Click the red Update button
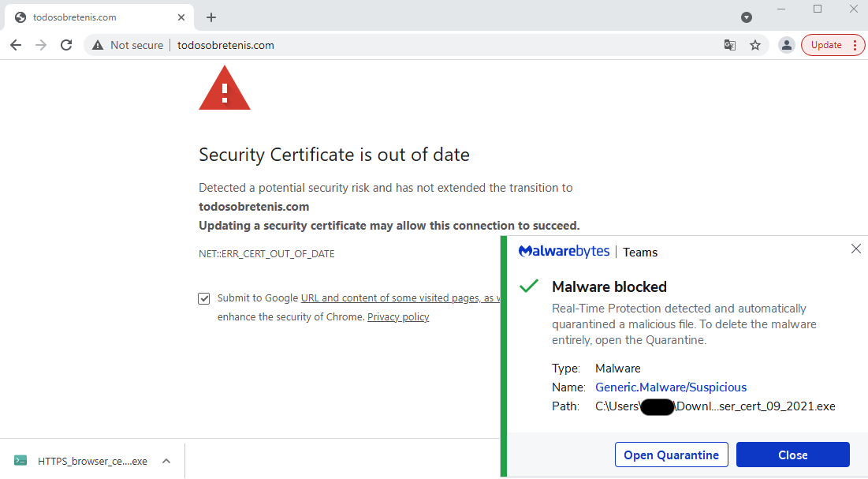Image resolution: width=868 pixels, height=479 pixels. point(826,45)
